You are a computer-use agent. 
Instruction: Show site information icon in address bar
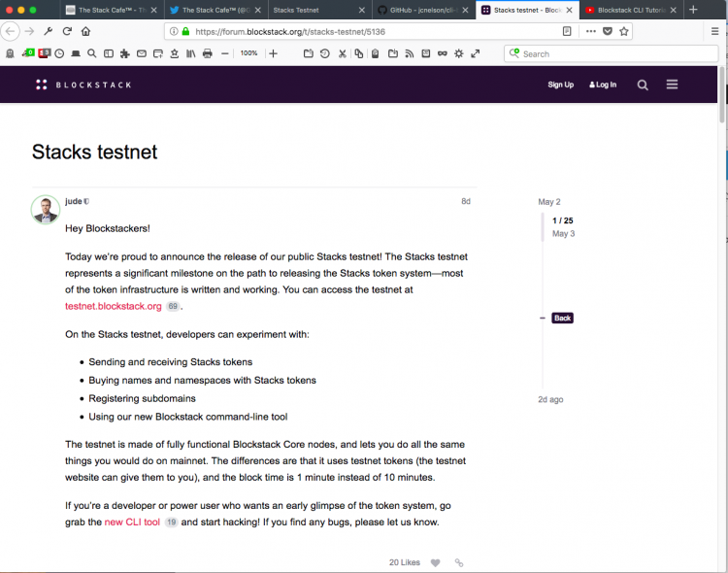174,32
